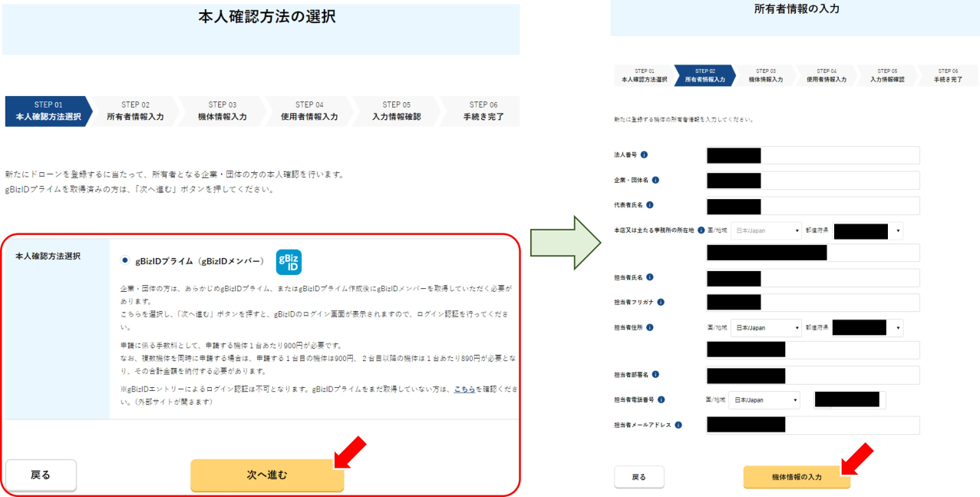Expand the 国/地域 dropdown for 担当者住所
Screen dimensions: 980x497
[x=765, y=328]
